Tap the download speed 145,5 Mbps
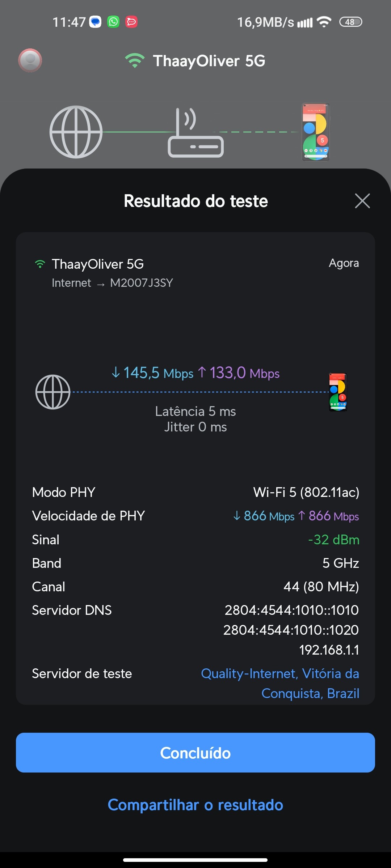391x868 pixels. point(152,373)
